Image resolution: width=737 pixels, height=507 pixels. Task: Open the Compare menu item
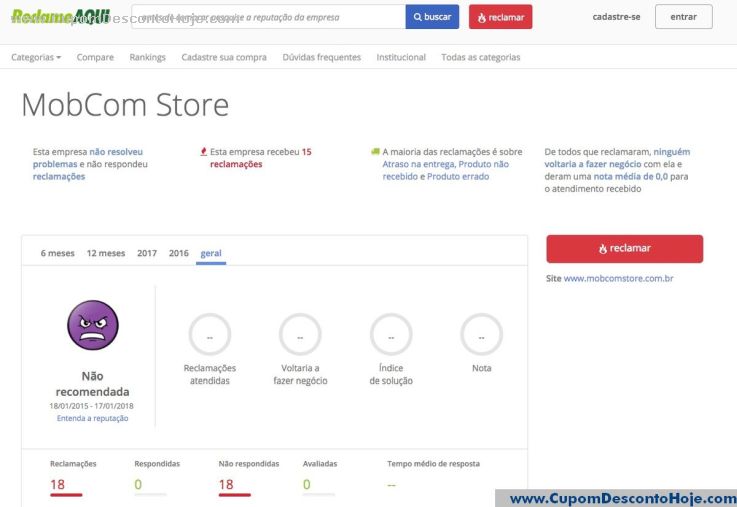[x=95, y=57]
